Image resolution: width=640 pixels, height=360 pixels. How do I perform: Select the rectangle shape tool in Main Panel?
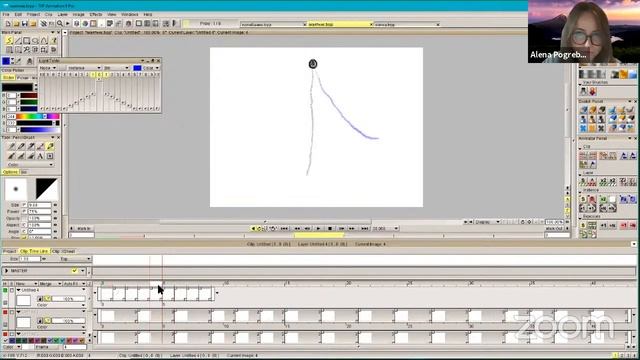[x=27, y=41]
